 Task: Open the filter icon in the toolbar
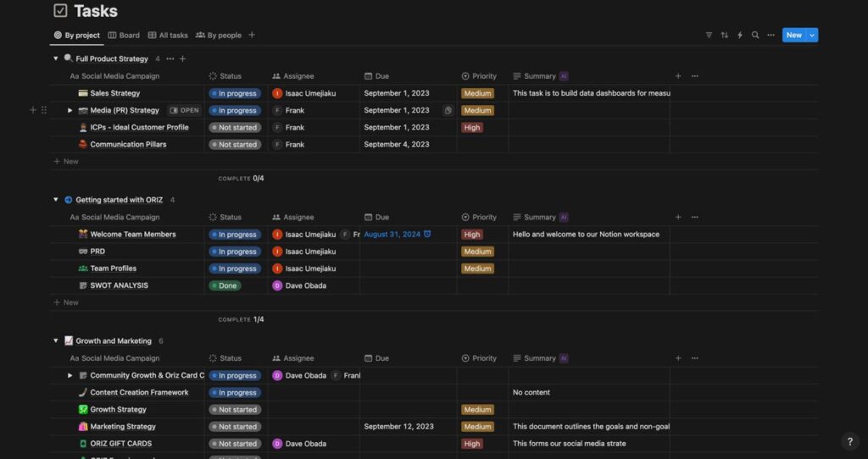[x=709, y=35]
